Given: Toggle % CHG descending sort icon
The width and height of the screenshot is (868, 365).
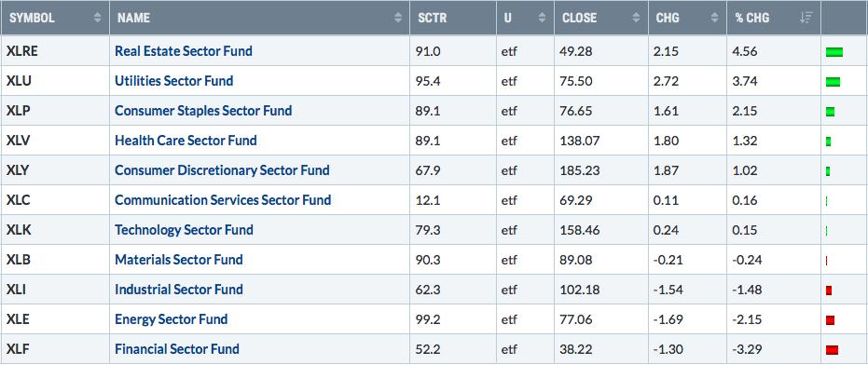Looking at the screenshot, I should tap(806, 18).
